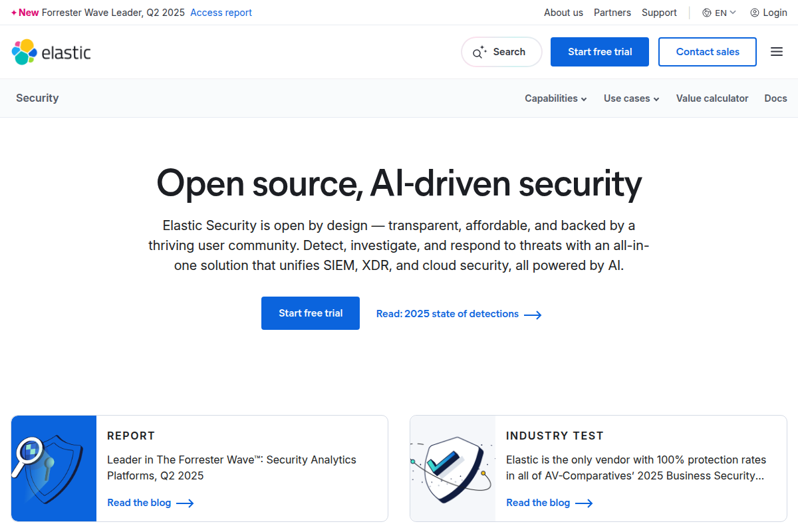Viewport: 798px width, 532px height.
Task: Click the shield illustration in the REPORT card
Action: click(x=53, y=468)
